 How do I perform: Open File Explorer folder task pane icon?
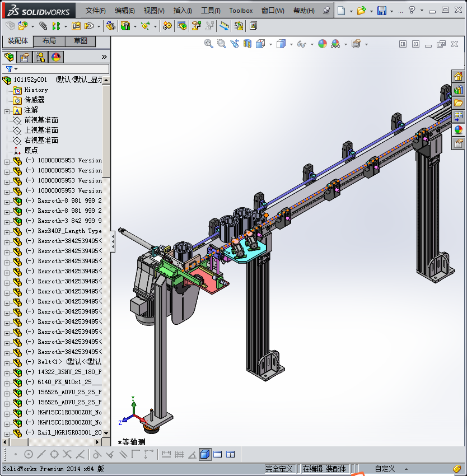coord(459,103)
